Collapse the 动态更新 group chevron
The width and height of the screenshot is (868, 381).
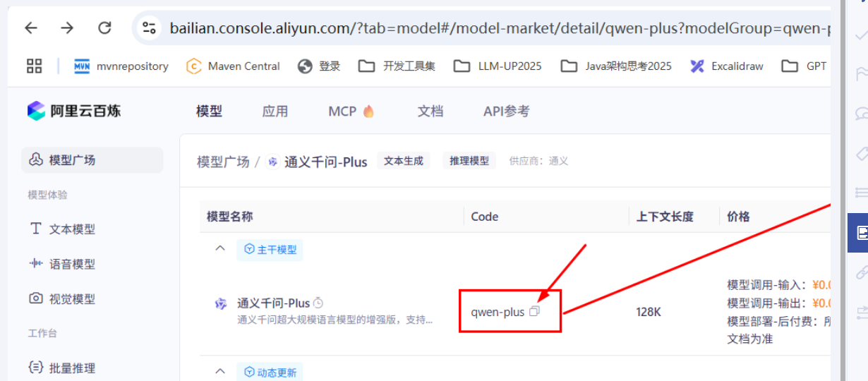[x=220, y=371]
